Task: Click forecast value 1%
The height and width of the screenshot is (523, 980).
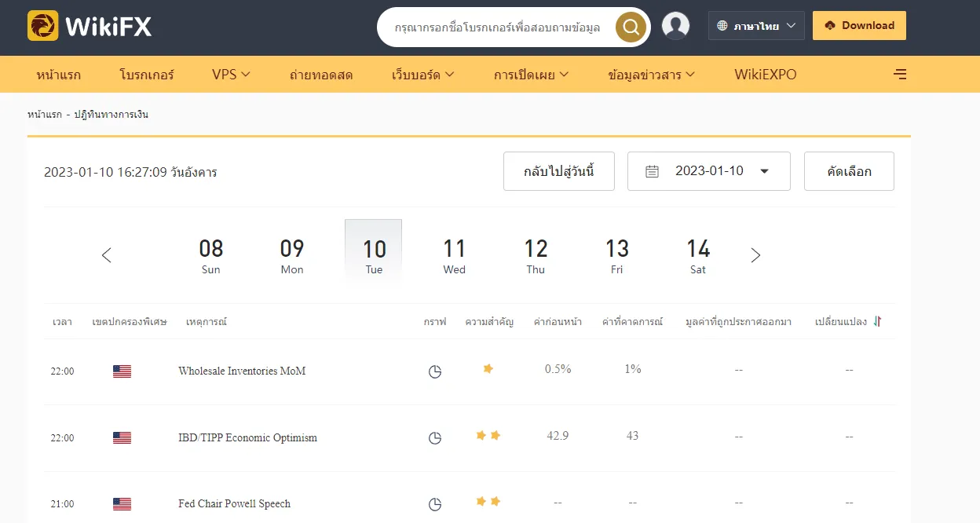Action: click(633, 369)
